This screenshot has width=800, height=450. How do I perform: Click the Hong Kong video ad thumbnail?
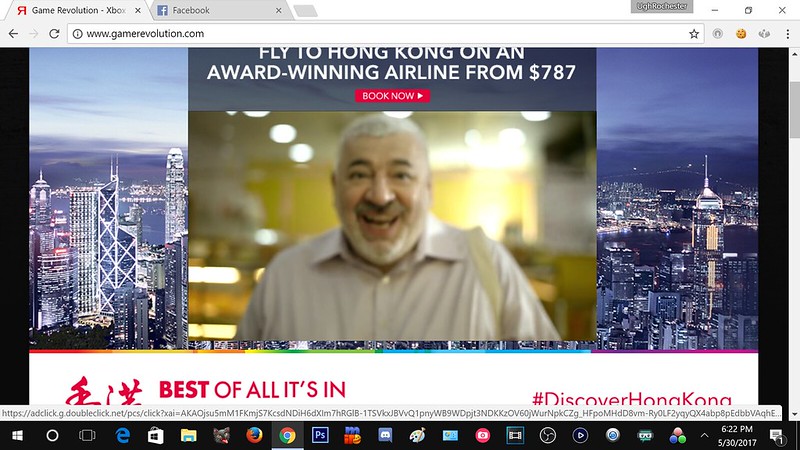392,226
